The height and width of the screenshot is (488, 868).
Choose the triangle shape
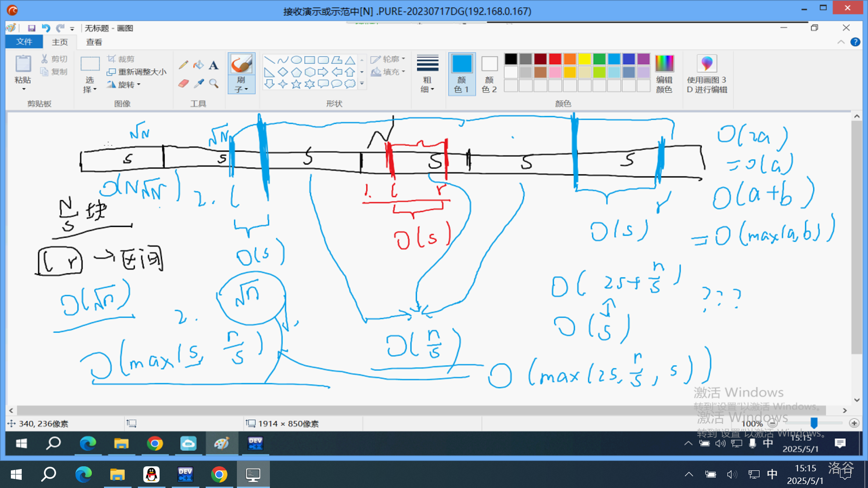click(x=350, y=60)
